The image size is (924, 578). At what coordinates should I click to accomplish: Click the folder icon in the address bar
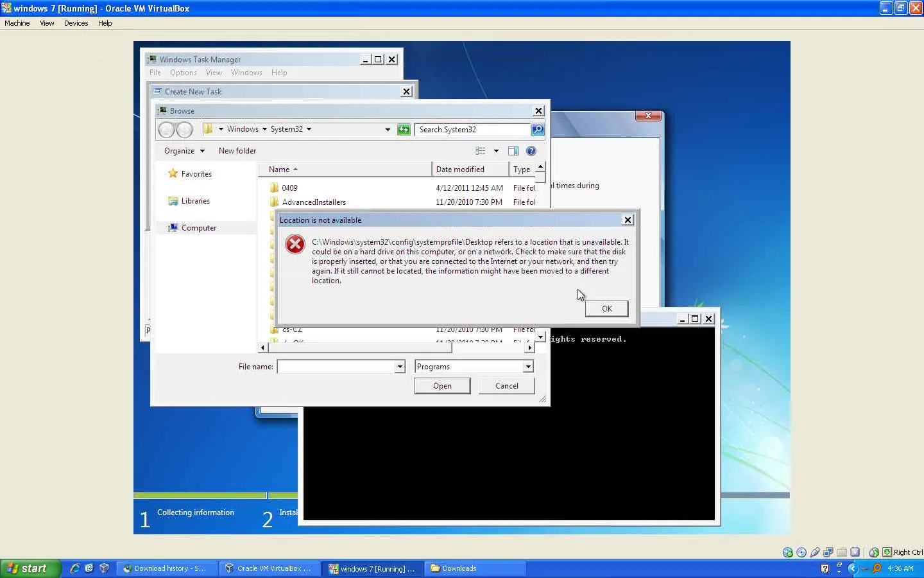pos(208,129)
